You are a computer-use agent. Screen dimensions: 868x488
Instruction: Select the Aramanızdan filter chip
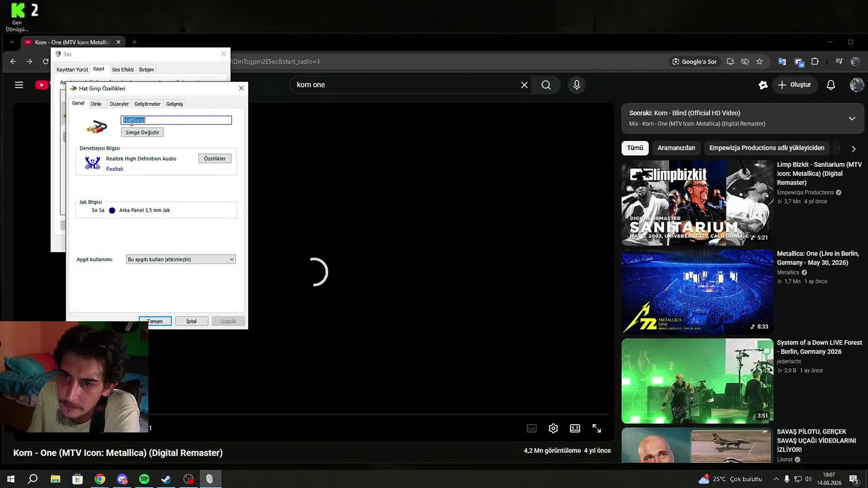coord(676,148)
